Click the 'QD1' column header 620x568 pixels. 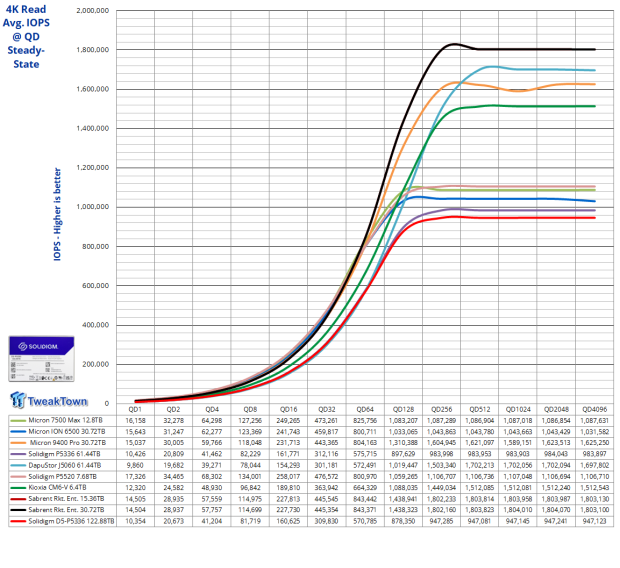point(135,409)
